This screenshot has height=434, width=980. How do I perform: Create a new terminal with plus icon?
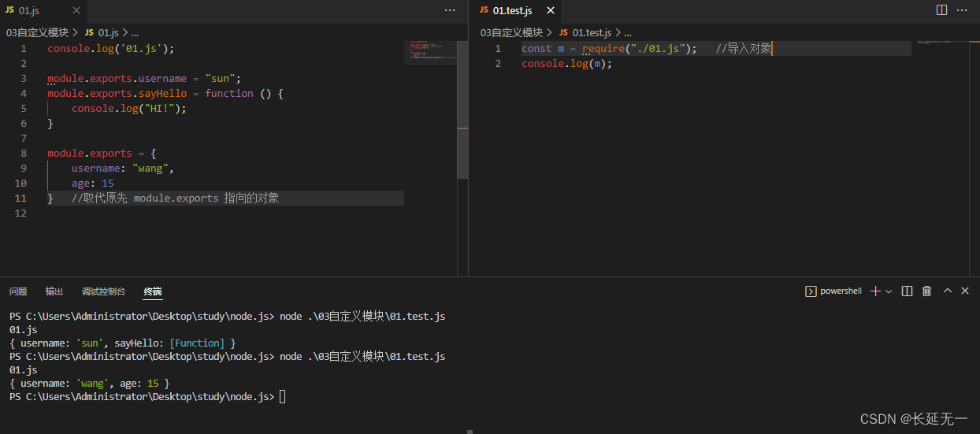pyautogui.click(x=875, y=291)
